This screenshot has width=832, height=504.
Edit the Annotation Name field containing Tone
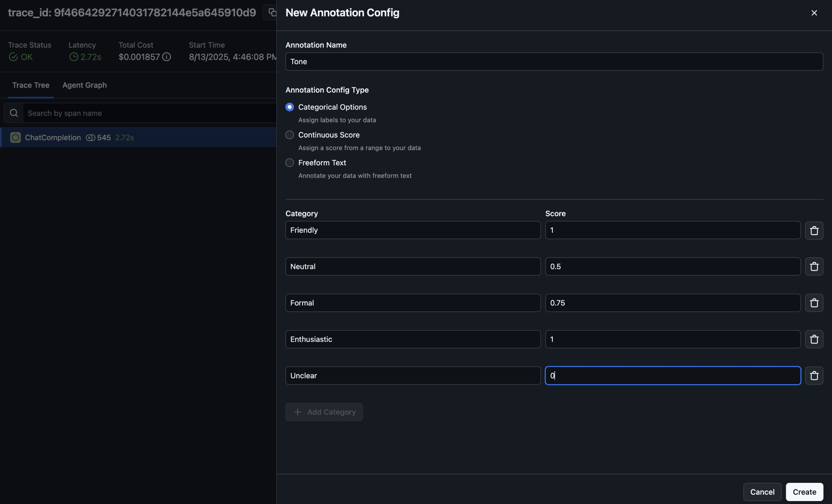(554, 61)
